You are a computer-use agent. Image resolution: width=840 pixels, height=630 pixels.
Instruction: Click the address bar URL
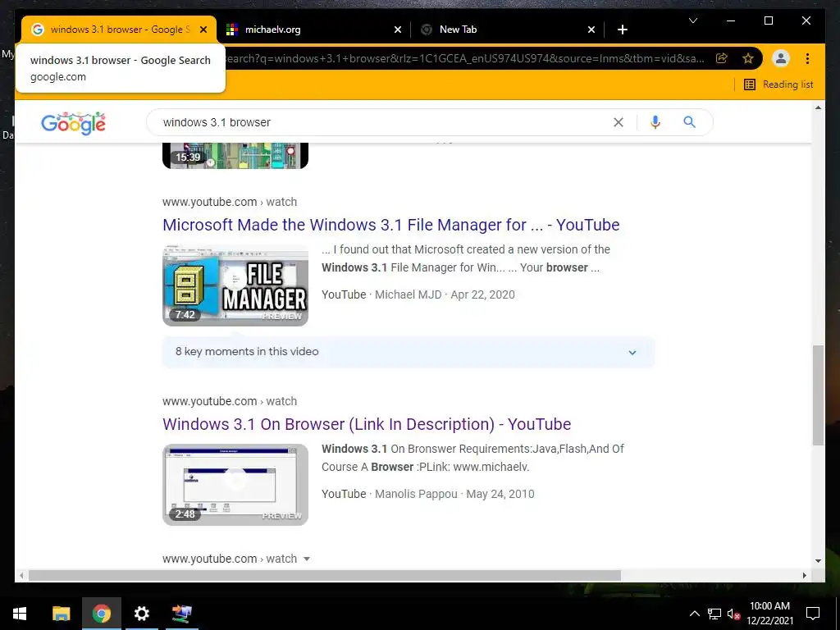pos(464,58)
